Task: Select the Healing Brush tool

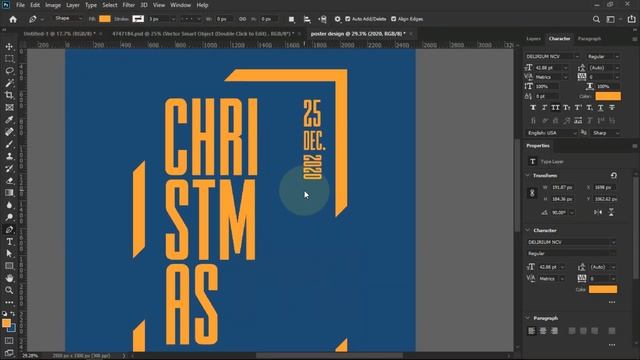Action: [9, 132]
